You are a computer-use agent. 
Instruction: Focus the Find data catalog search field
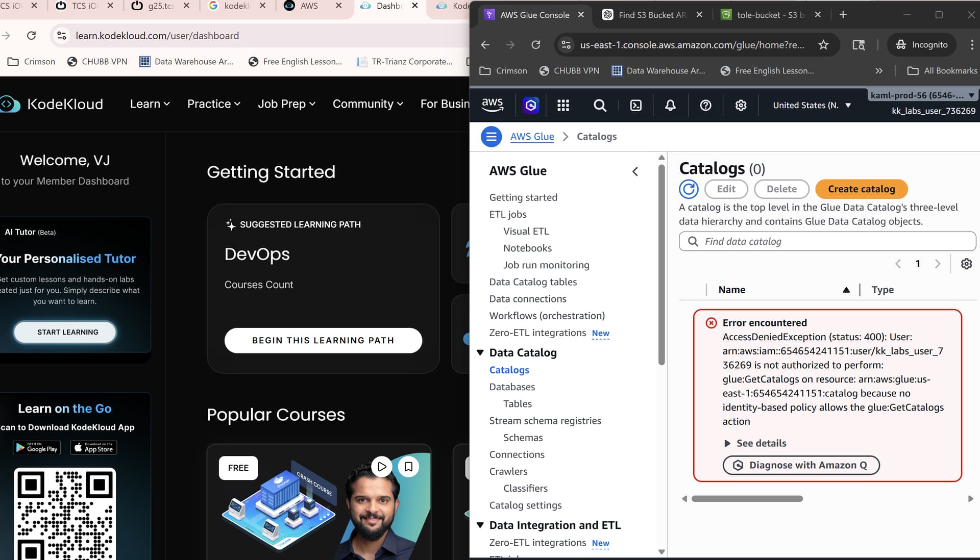pyautogui.click(x=827, y=242)
